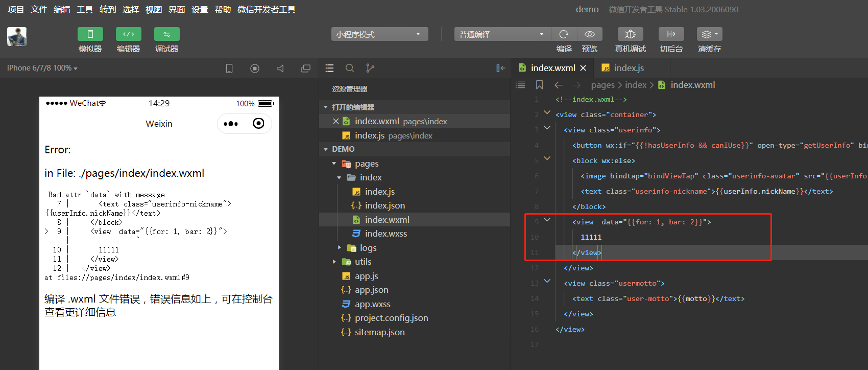Close the index.wxml editor tab
This screenshot has width=868, height=370.
pyautogui.click(x=583, y=68)
